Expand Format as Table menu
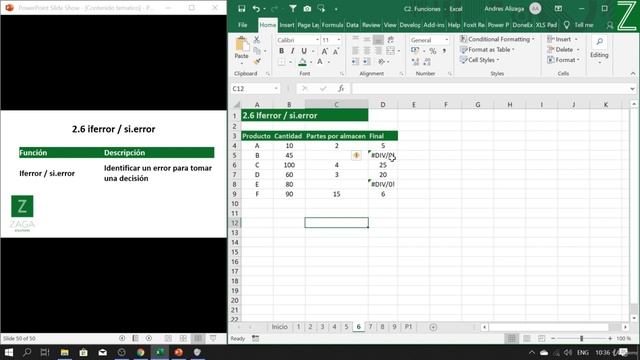640x360 pixels. point(487,49)
